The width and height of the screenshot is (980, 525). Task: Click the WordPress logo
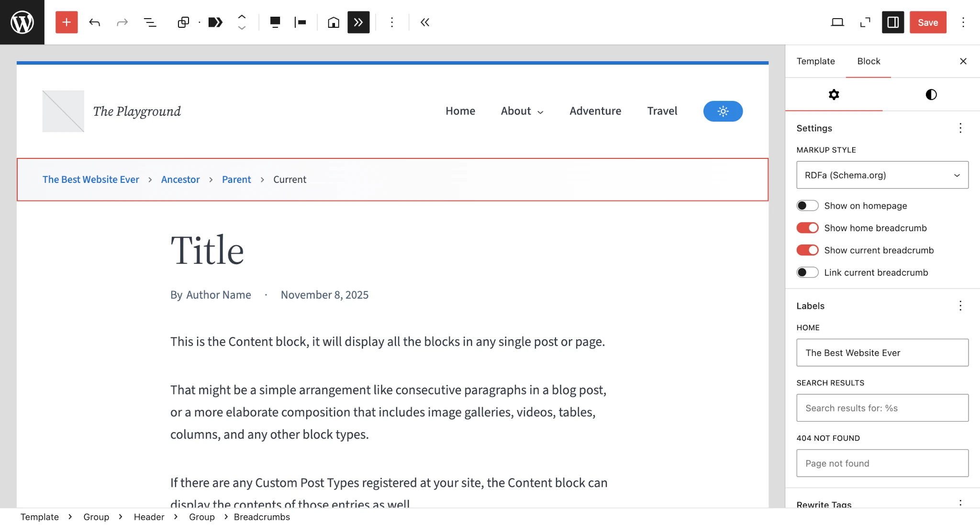[x=22, y=22]
